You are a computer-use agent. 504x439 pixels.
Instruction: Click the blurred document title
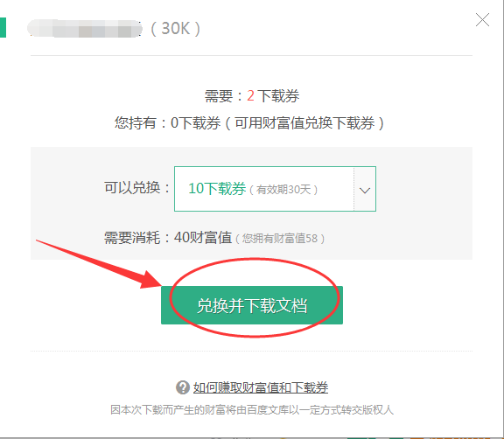pyautogui.click(x=85, y=28)
